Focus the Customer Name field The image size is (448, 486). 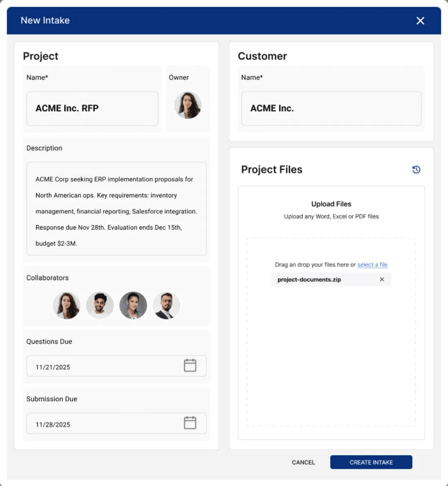coord(331,109)
